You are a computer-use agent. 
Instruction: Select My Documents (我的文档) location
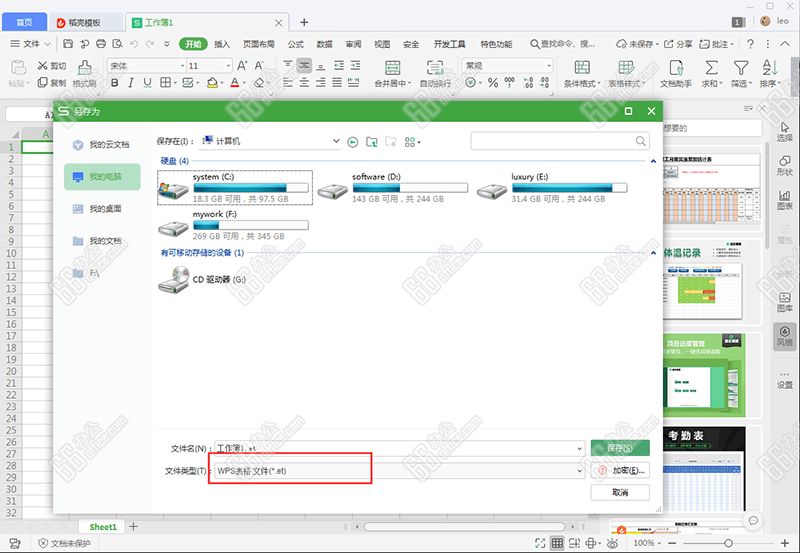102,241
